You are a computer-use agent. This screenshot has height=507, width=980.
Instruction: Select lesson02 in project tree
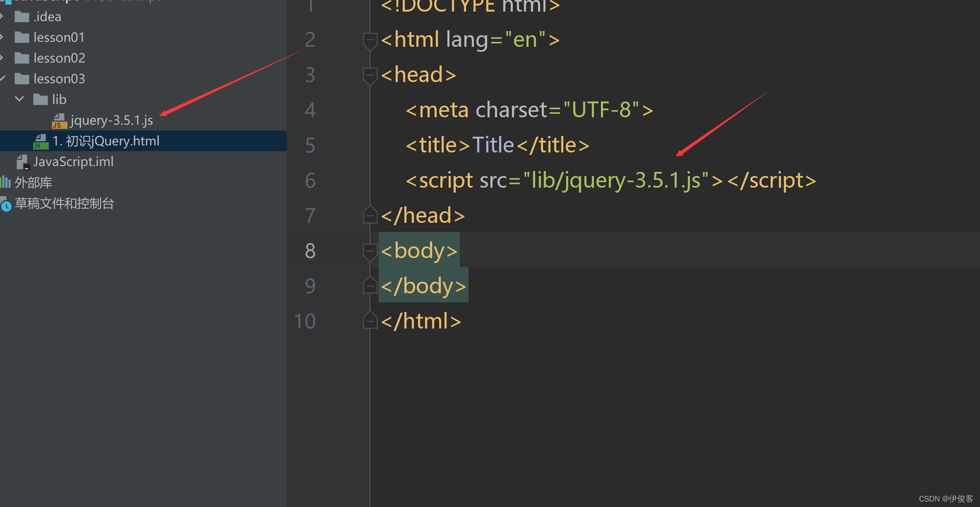pyautogui.click(x=143, y=58)
